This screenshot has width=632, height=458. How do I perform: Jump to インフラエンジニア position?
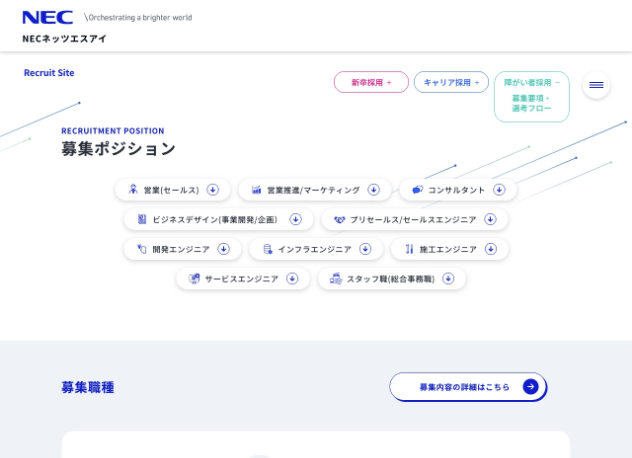click(316, 249)
